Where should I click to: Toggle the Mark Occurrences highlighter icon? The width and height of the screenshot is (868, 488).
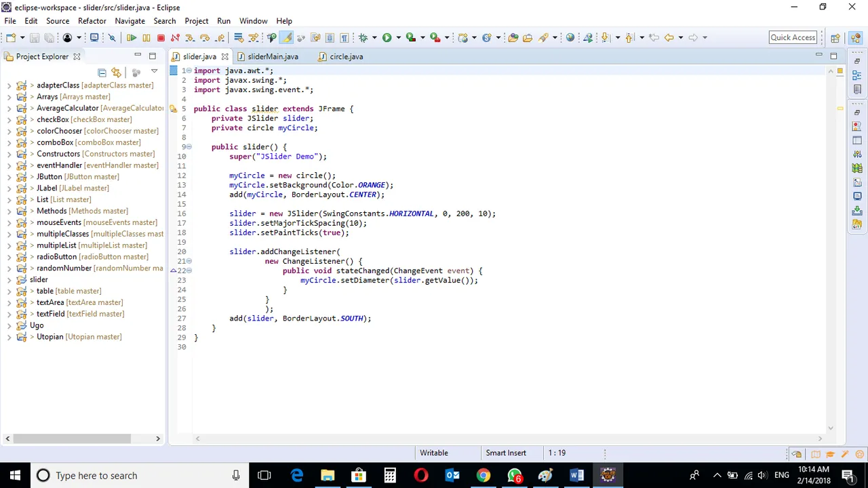tap(287, 38)
